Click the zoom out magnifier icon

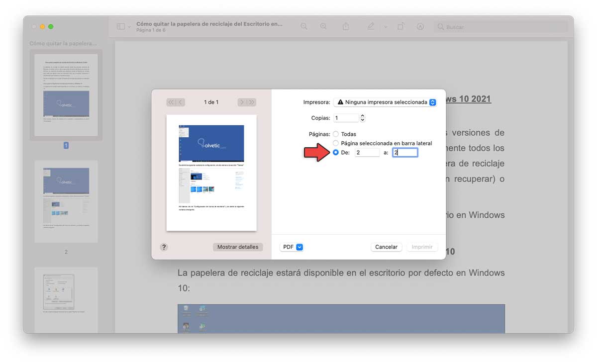pos(304,26)
